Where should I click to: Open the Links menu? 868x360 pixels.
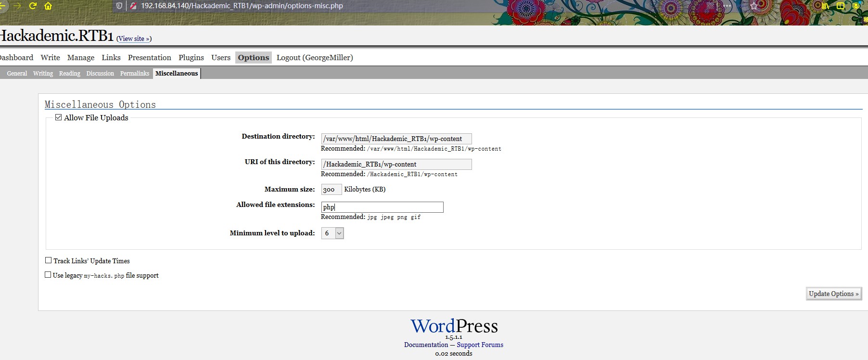[111, 57]
